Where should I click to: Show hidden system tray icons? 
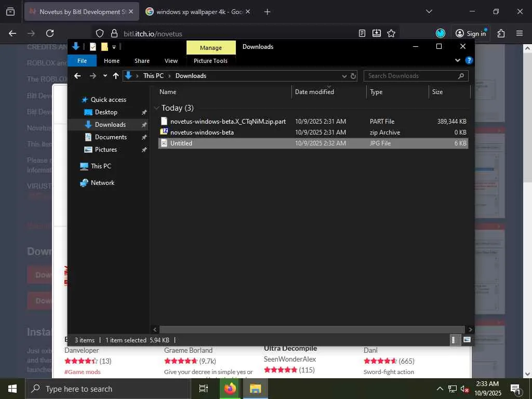point(440,389)
